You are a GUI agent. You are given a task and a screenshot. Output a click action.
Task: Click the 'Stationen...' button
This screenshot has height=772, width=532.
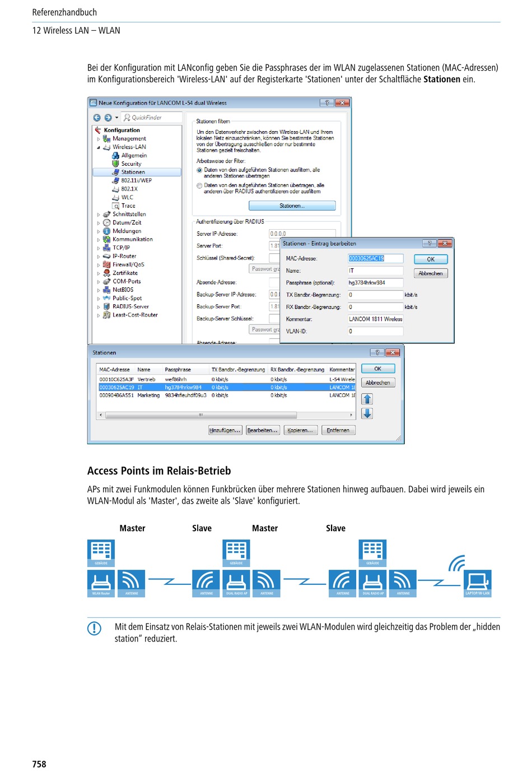(292, 206)
